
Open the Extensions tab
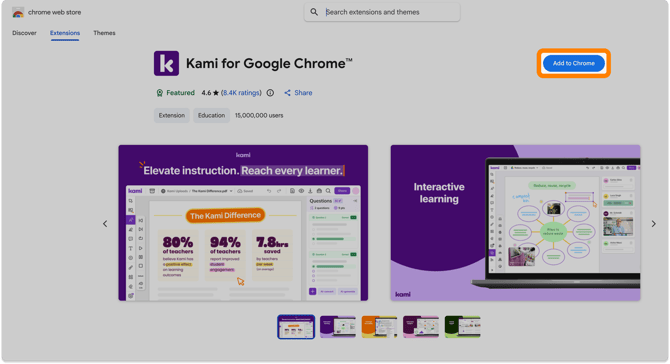coord(65,33)
